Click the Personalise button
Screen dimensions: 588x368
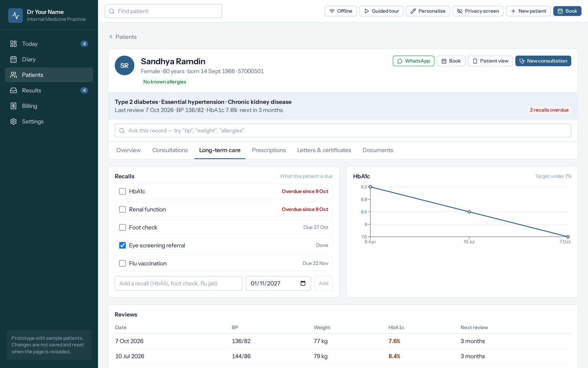pos(428,11)
